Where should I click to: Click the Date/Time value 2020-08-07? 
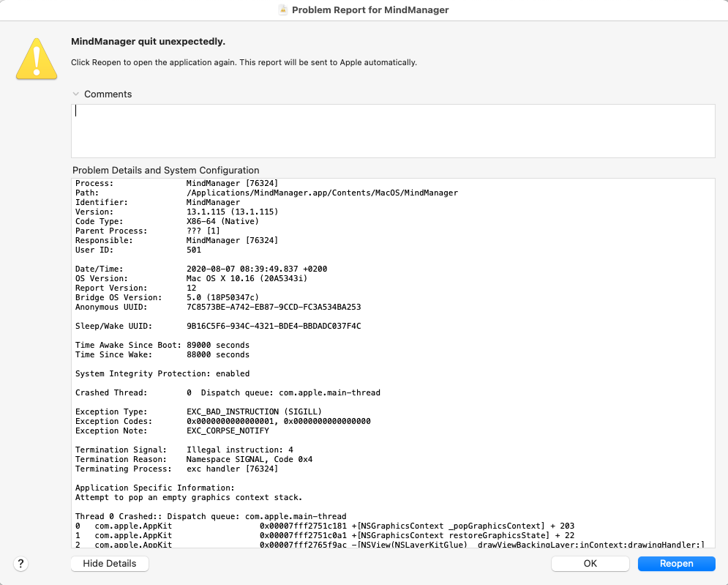(x=257, y=269)
